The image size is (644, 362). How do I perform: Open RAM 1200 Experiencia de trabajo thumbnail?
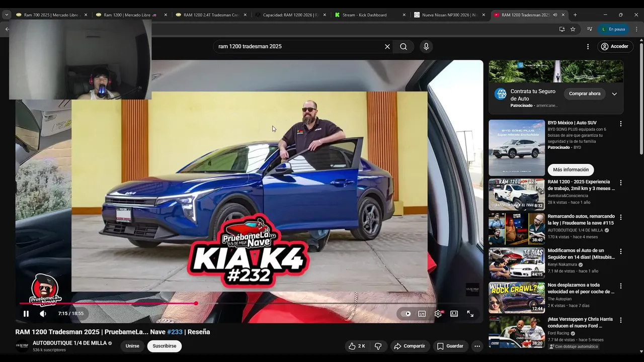coord(517,194)
